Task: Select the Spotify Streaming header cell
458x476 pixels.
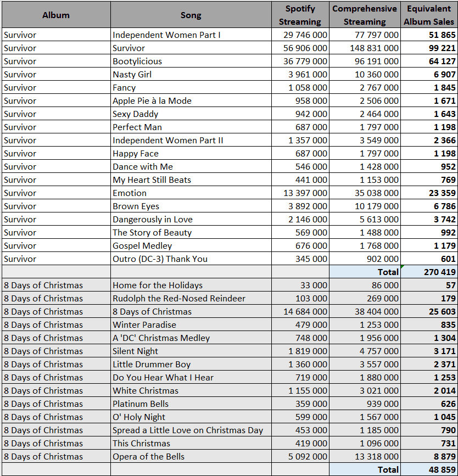Action: point(300,15)
